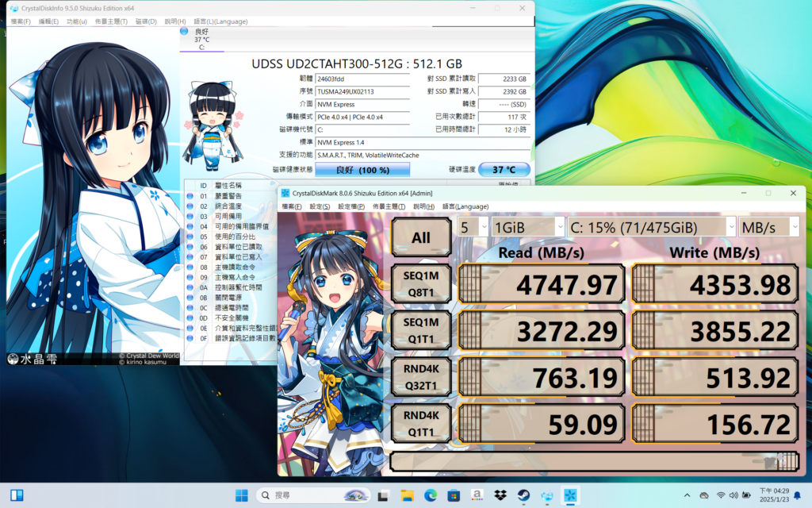Click status circle for attribute 01 嚴重警告
812x508 pixels.
pyautogui.click(x=190, y=196)
